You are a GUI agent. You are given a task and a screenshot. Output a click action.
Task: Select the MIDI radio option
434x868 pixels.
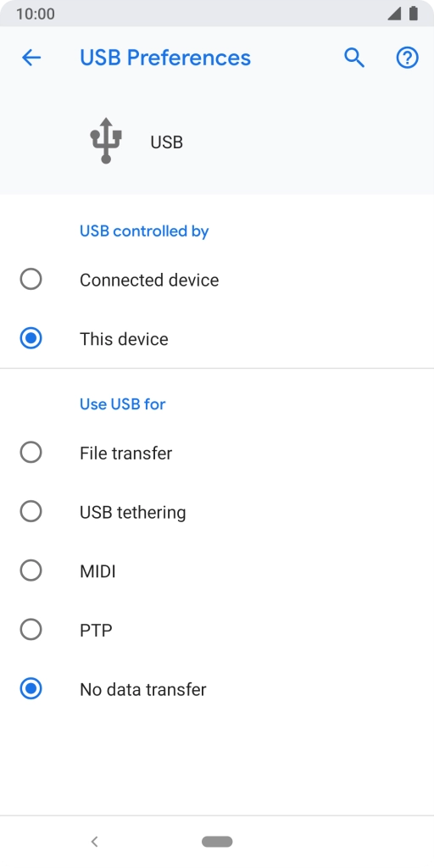click(x=31, y=570)
